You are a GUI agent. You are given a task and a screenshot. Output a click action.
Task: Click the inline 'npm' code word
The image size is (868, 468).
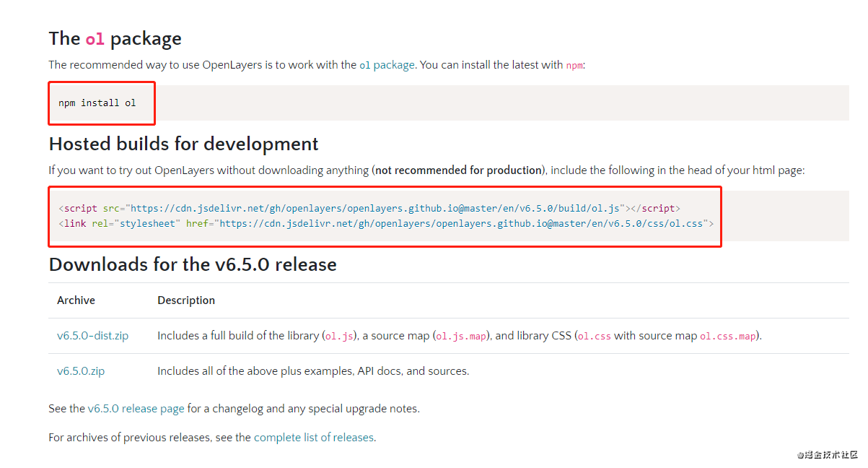click(574, 66)
